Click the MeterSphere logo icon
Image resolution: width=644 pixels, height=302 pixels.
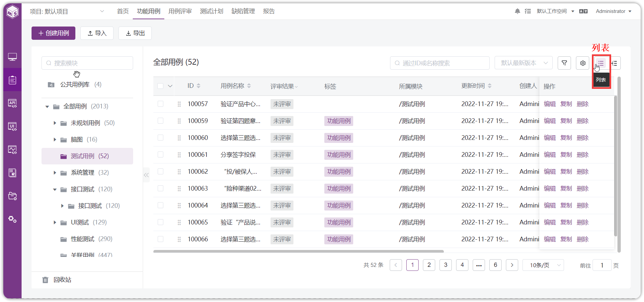point(13,12)
